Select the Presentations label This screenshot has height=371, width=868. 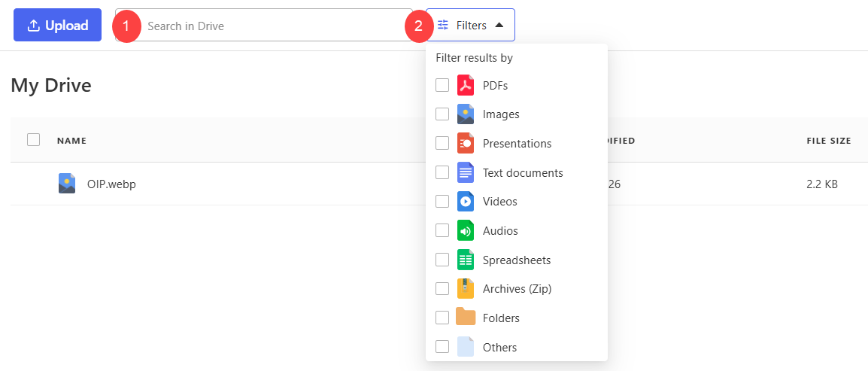tap(517, 144)
